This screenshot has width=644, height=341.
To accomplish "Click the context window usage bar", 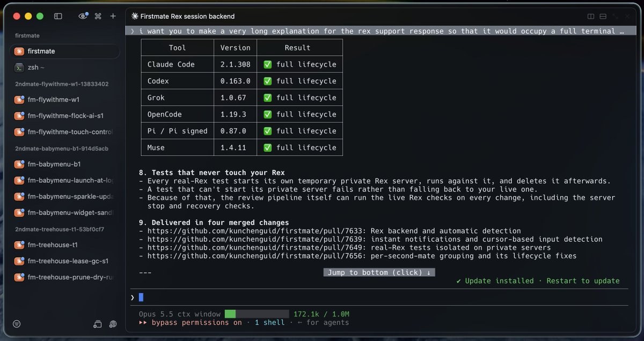I will [257, 314].
